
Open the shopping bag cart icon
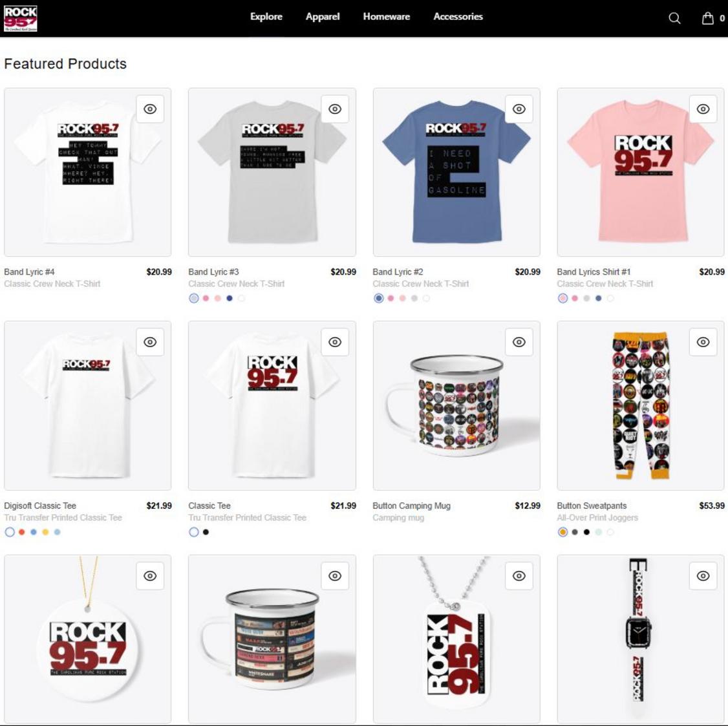tap(707, 18)
